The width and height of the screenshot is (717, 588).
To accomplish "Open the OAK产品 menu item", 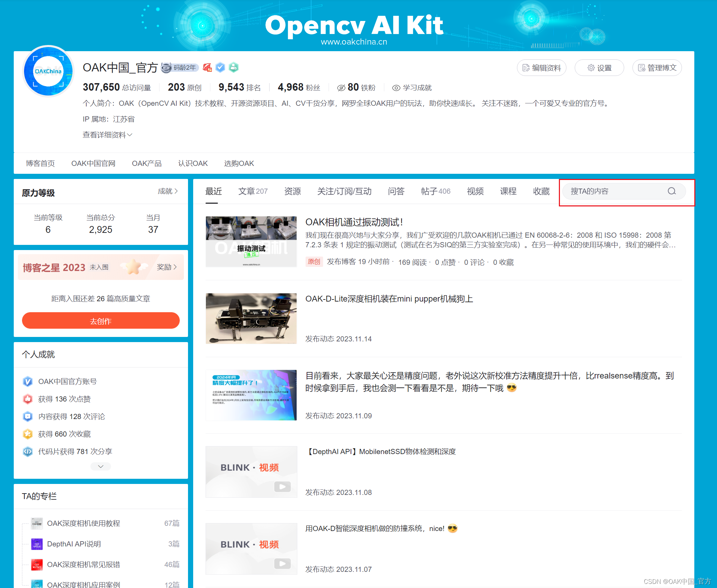I will tap(146, 163).
